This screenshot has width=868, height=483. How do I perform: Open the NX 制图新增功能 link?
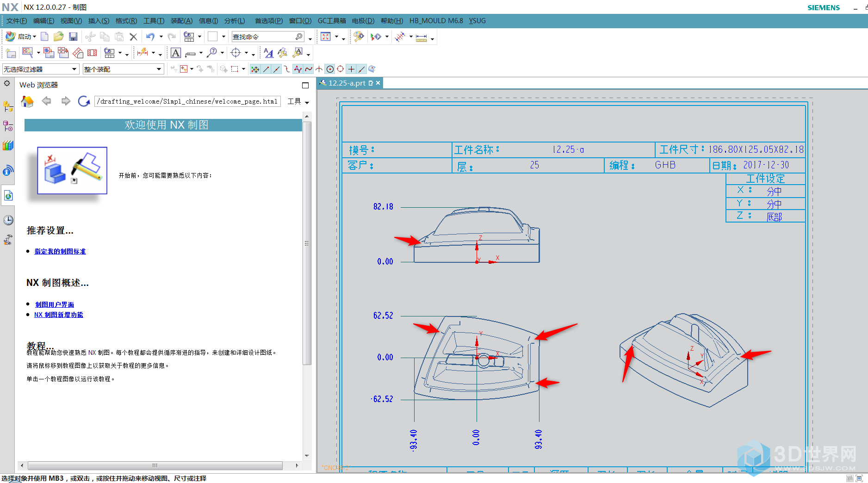pyautogui.click(x=59, y=315)
